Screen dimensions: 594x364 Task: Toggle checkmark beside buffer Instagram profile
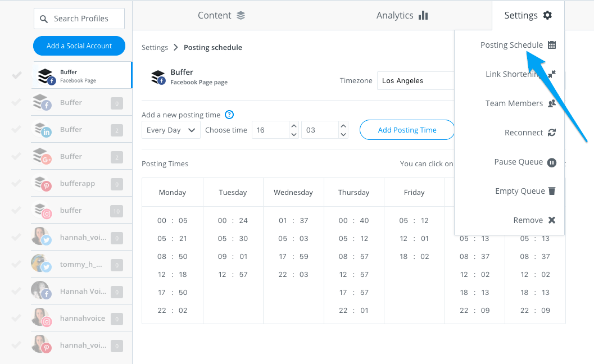[x=16, y=210]
